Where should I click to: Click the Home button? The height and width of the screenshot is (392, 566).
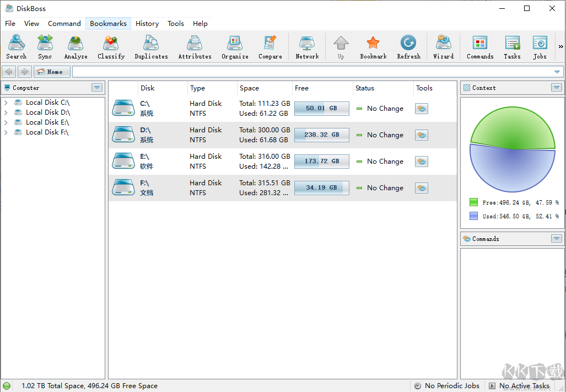click(x=52, y=72)
